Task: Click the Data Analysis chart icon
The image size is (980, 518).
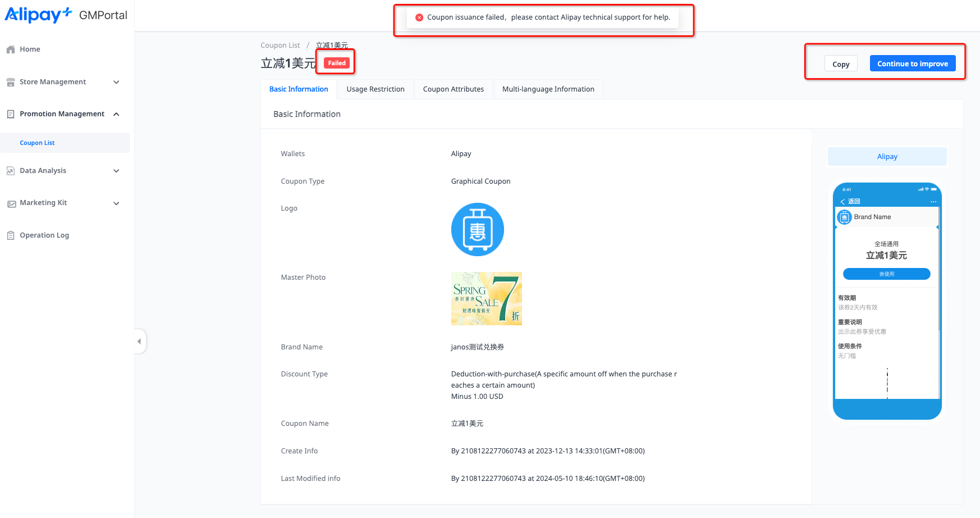Action: point(11,171)
